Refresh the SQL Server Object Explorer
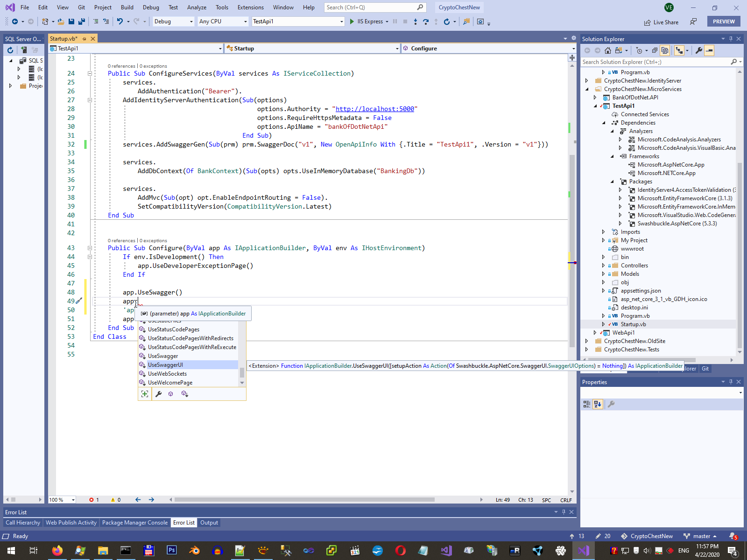Image resolution: width=747 pixels, height=560 pixels. click(x=10, y=50)
